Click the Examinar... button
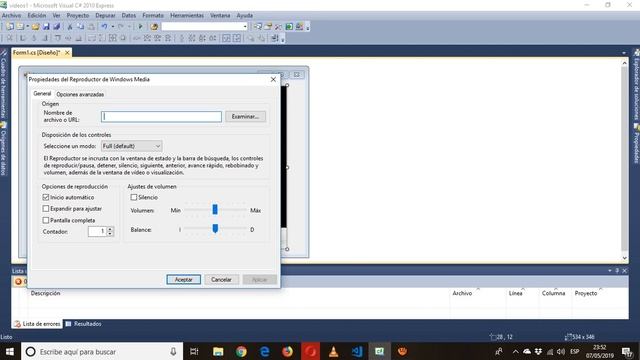The image size is (640, 360). click(x=245, y=116)
